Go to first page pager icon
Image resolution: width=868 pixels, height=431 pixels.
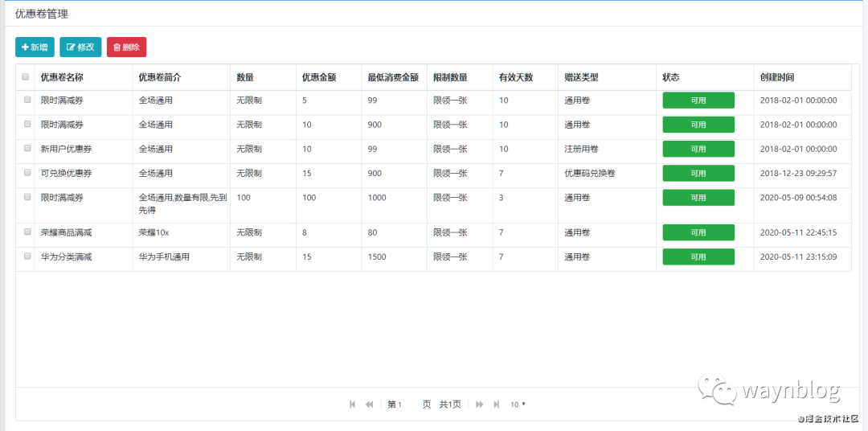pos(353,404)
